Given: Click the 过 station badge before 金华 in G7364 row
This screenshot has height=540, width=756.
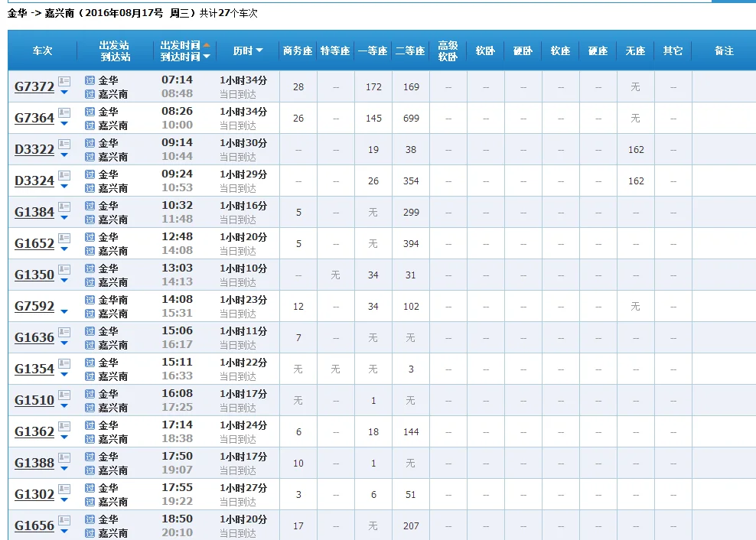Looking at the screenshot, I should (x=90, y=112).
